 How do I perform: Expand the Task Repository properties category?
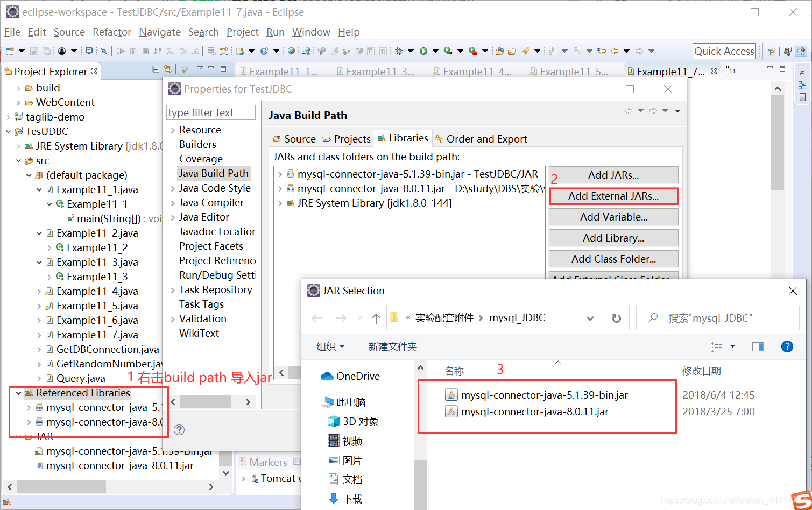[173, 290]
